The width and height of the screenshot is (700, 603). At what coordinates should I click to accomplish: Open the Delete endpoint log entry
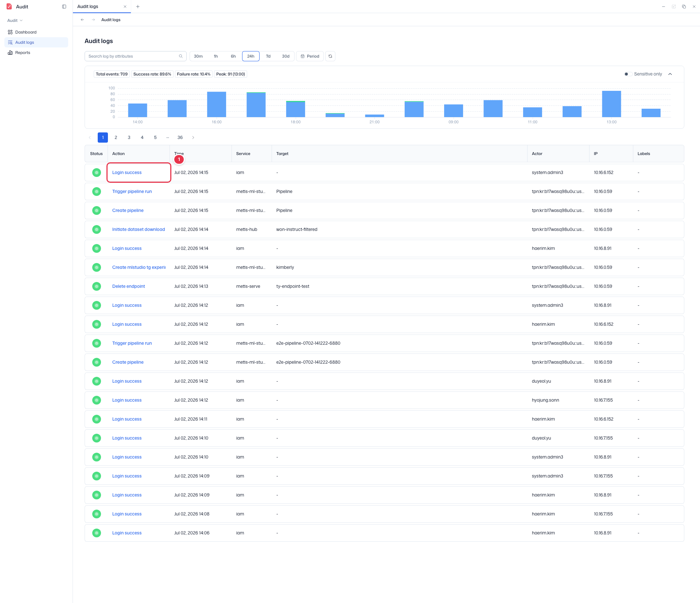click(129, 286)
